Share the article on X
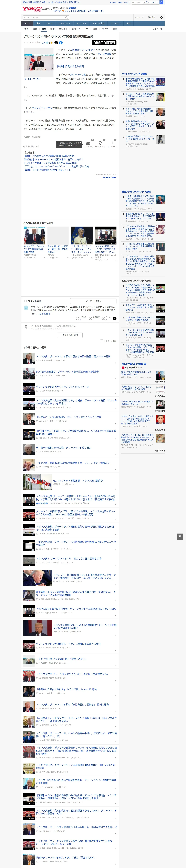 click(x=56, y=43)
